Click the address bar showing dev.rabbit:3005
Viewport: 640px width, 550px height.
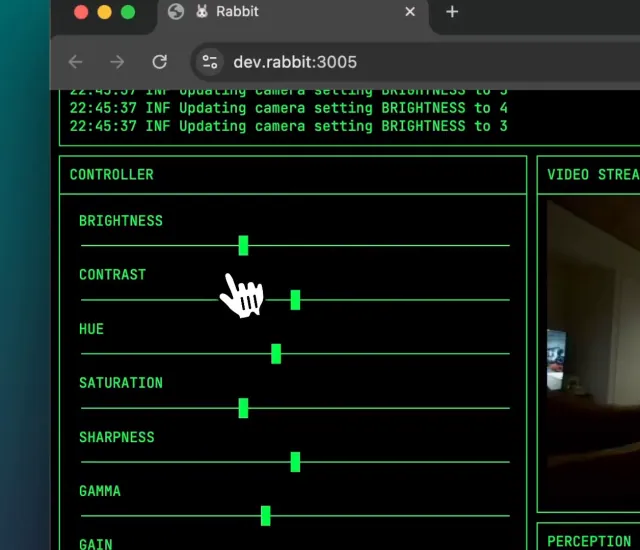[x=416, y=62]
